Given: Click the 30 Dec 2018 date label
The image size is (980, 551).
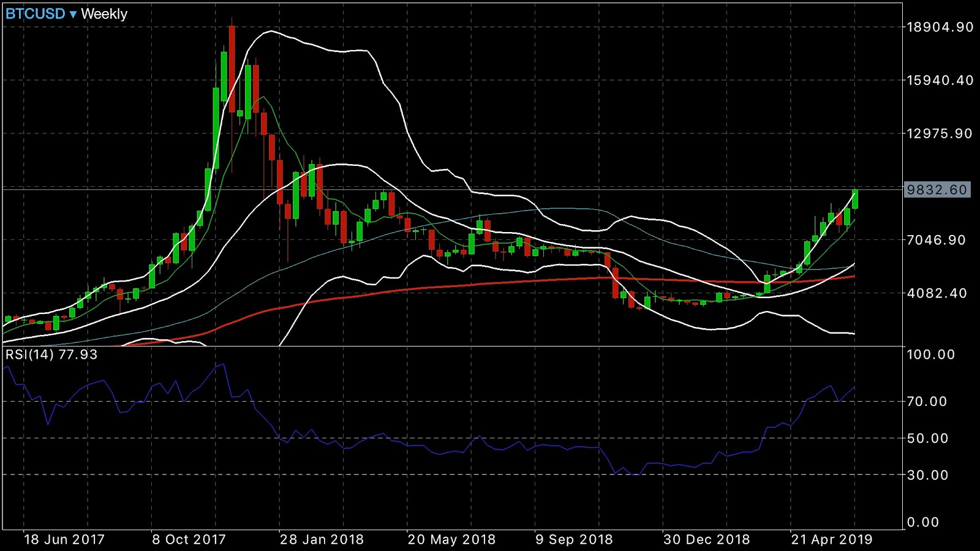Looking at the screenshot, I should (x=707, y=539).
